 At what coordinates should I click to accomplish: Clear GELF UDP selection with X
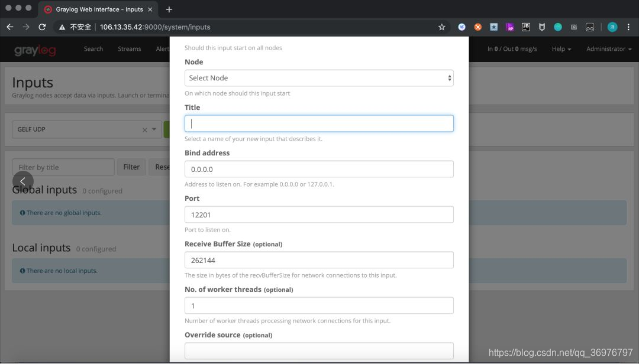pos(145,130)
